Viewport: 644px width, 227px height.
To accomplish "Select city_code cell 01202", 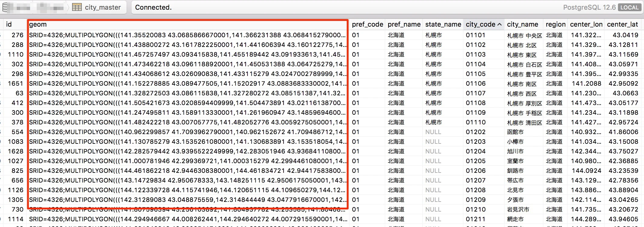I will 476,132.
